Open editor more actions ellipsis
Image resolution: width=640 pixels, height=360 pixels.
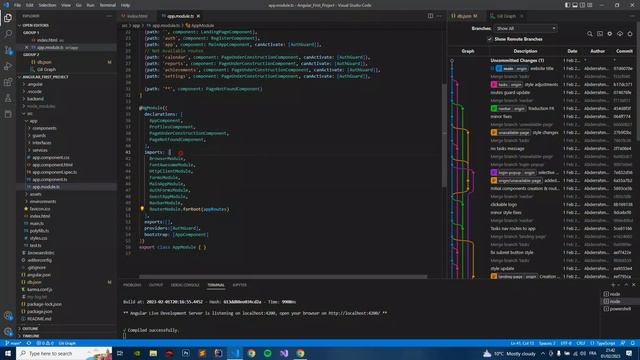(x=439, y=16)
